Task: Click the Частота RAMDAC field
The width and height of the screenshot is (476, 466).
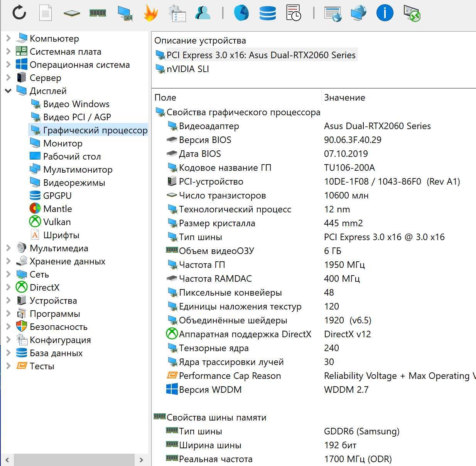Action: pyautogui.click(x=215, y=279)
